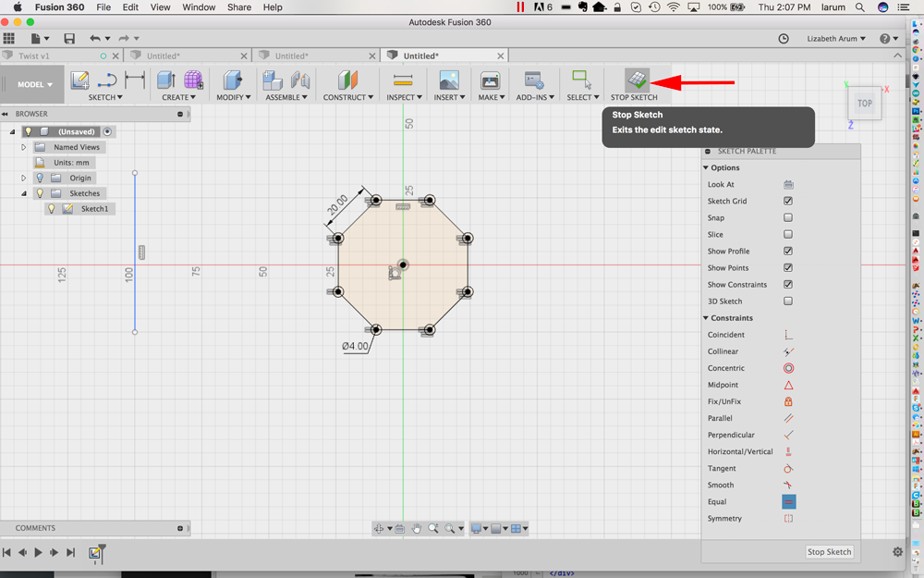Enable the Slice checkbox
Image resolution: width=924 pixels, height=578 pixels.
click(x=788, y=234)
